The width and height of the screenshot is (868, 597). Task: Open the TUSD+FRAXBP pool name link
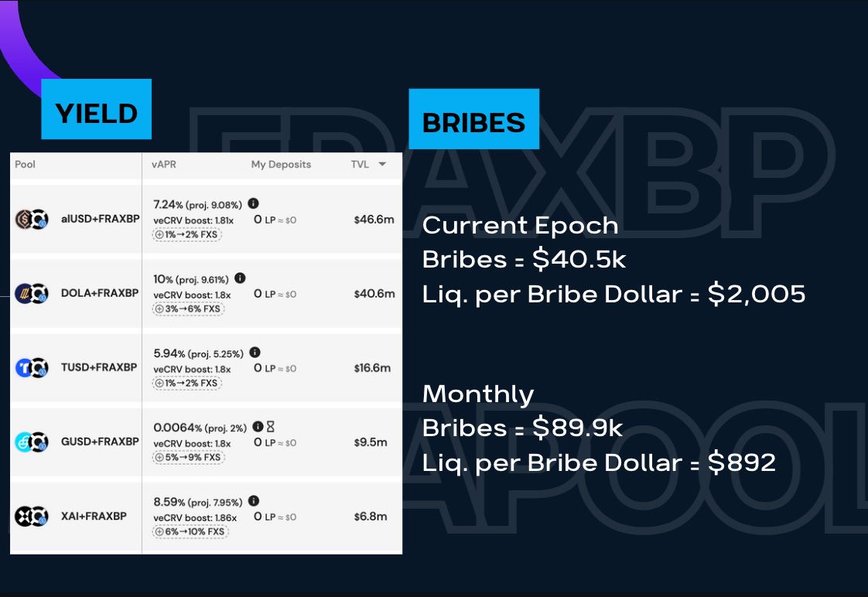100,368
